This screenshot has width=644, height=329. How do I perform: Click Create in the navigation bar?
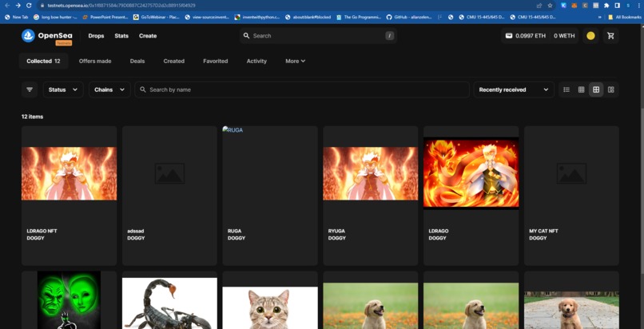[148, 36]
